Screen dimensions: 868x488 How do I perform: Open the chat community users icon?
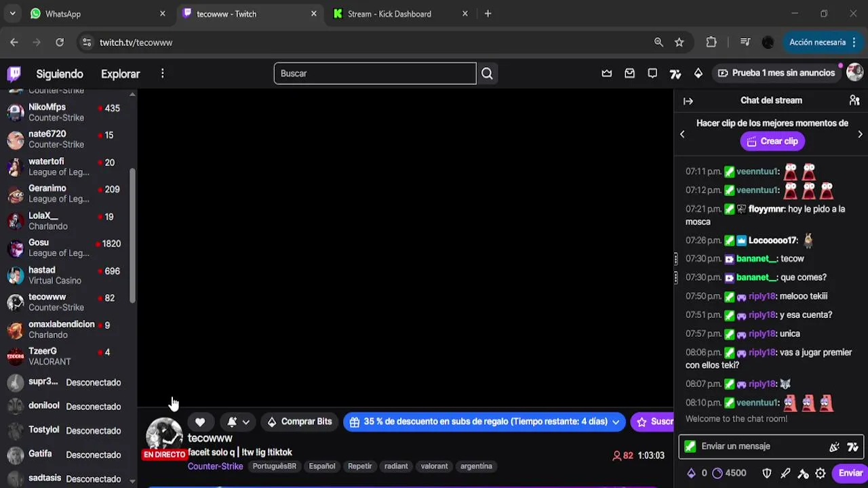pos(854,100)
